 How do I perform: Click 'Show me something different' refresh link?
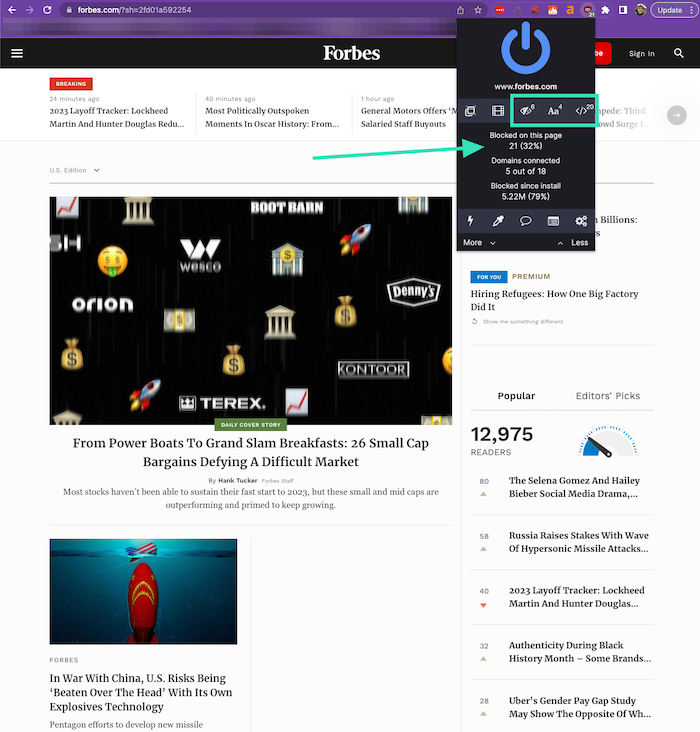[517, 322]
